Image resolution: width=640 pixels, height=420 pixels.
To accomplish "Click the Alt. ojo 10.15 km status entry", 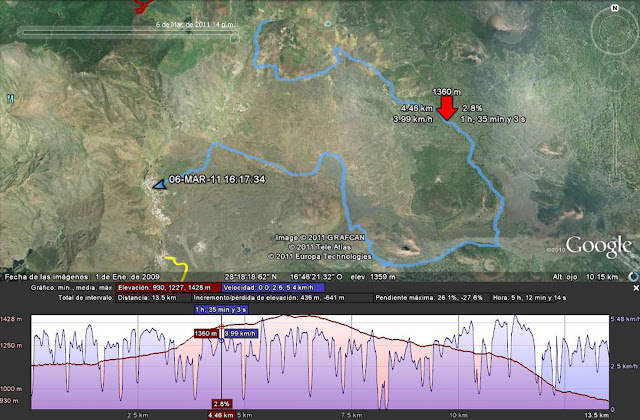I will click(x=585, y=277).
